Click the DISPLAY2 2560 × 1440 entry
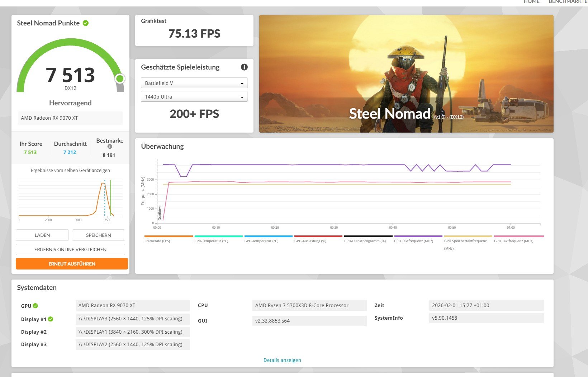The height and width of the screenshot is (377, 588). click(133, 344)
